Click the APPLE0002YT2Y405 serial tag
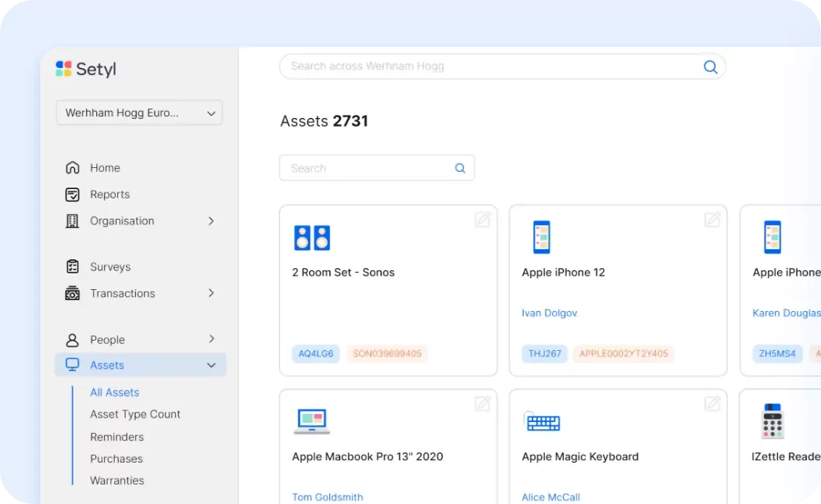The width and height of the screenshot is (821, 504). [624, 354]
